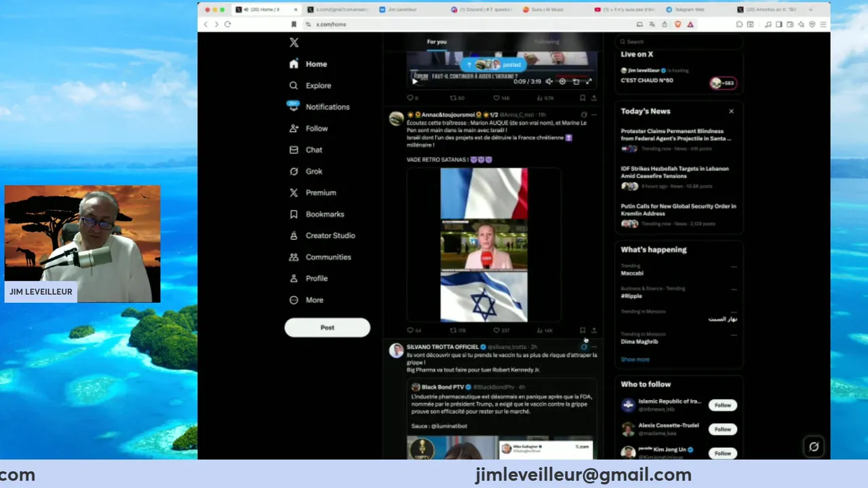The height and width of the screenshot is (488, 868).
Task: Reply to the Annac&toujoursmoi post
Action: (414, 331)
